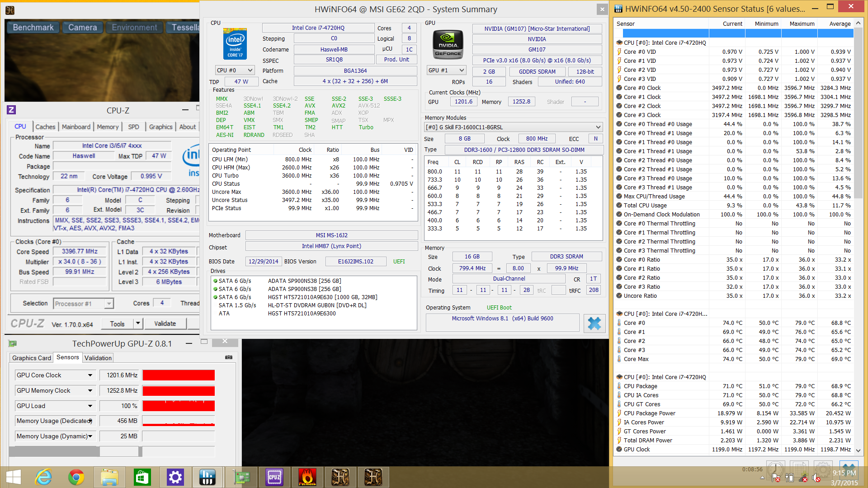Open the Memory Usage (Dynamic) sensor dropdown
The width and height of the screenshot is (868, 488).
point(90,436)
